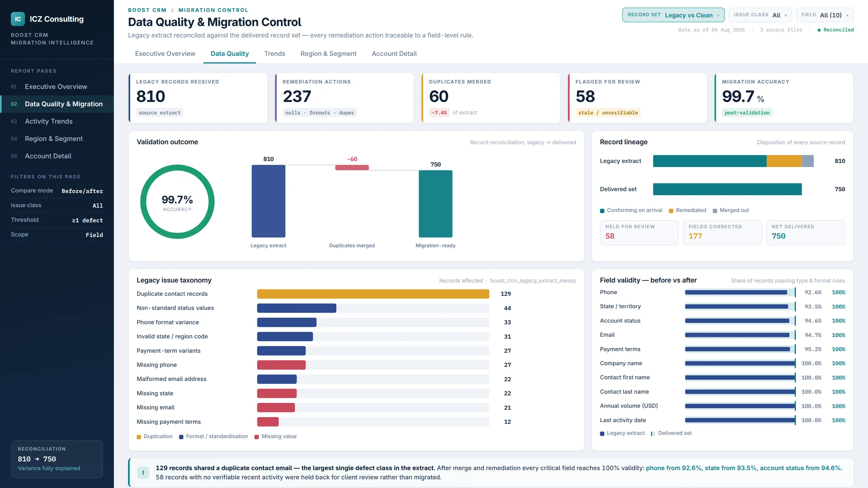
Task: Click Net Delivered 750 tile
Action: pyautogui.click(x=806, y=232)
